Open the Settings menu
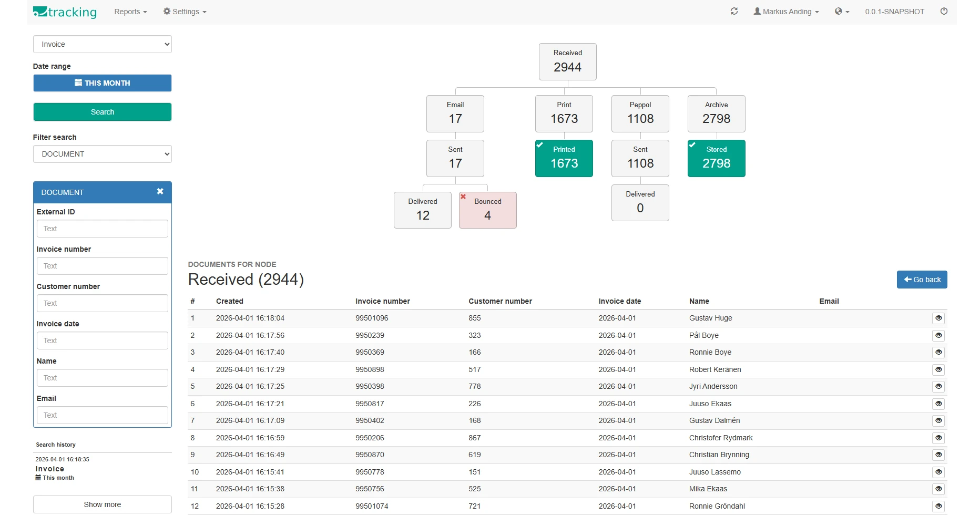The width and height of the screenshot is (980, 516). (185, 12)
